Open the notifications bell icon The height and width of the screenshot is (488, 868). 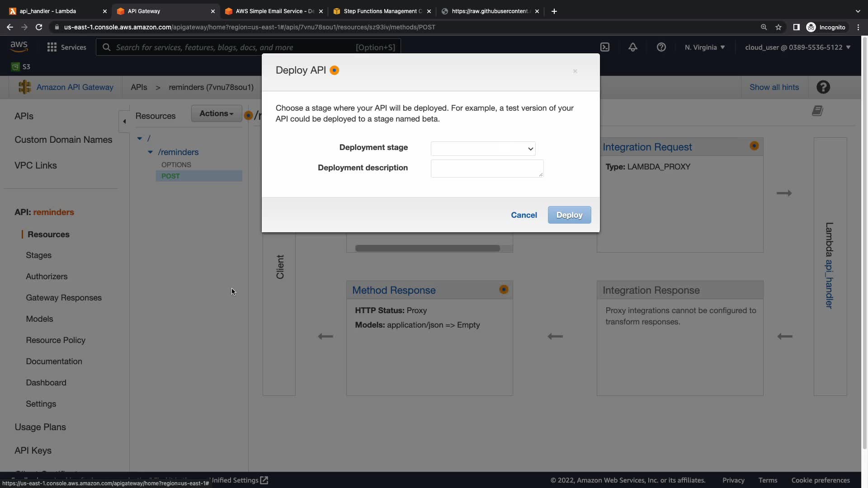click(632, 47)
